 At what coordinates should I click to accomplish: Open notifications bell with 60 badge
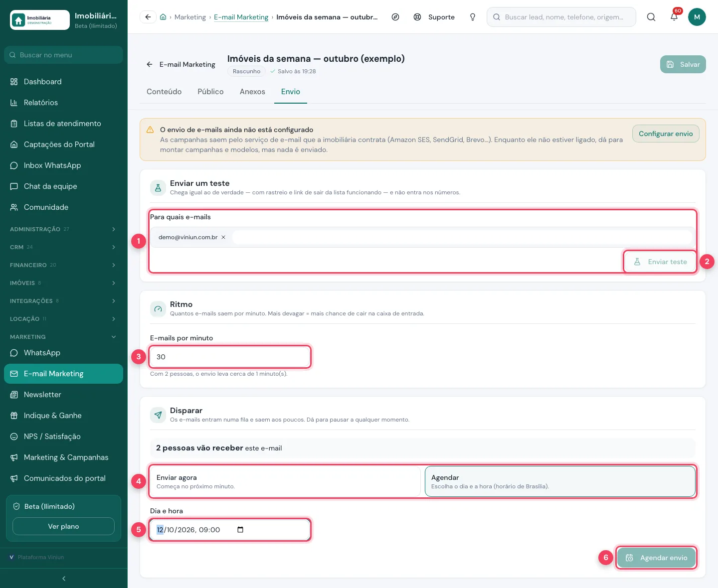coord(674,17)
